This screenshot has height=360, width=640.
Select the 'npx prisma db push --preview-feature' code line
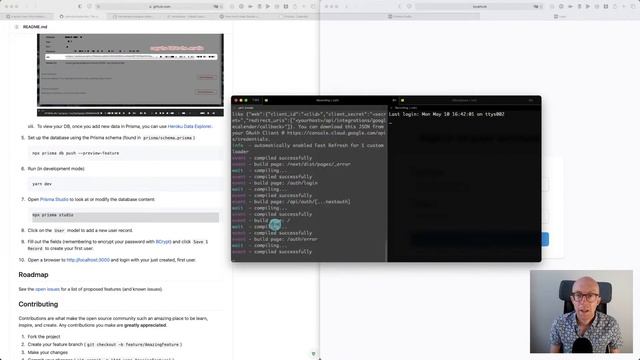click(76, 153)
